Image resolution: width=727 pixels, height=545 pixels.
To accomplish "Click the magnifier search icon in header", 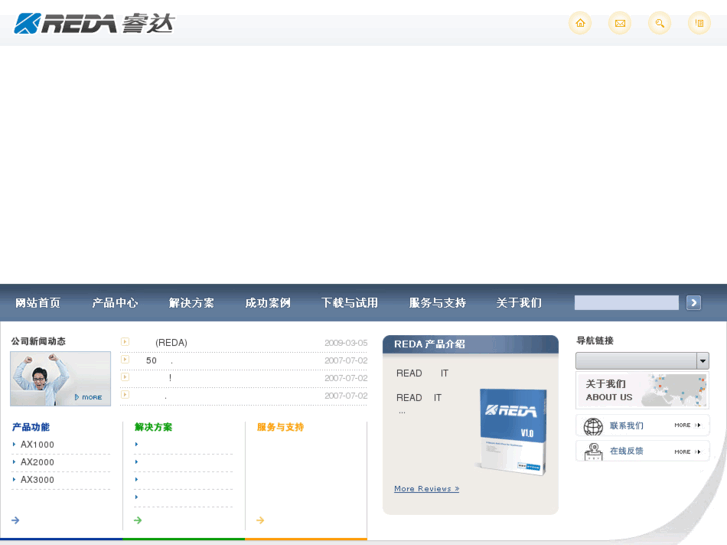I will point(659,23).
